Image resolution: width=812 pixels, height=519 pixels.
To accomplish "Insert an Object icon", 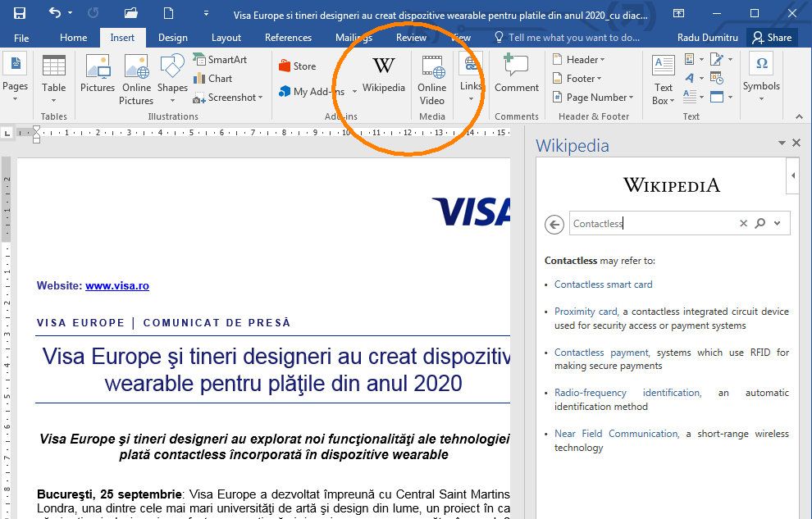I will pos(717,97).
